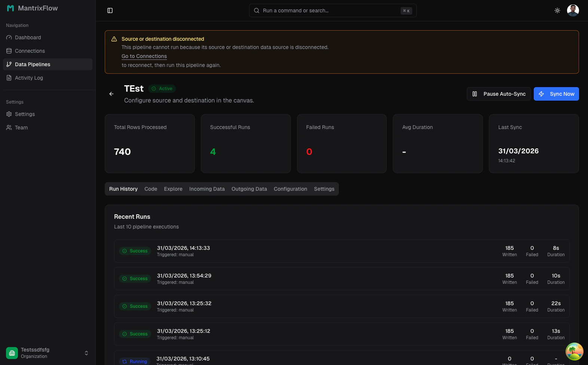Click the ⌘K shortcut badge
The width and height of the screenshot is (588, 365).
tap(406, 11)
